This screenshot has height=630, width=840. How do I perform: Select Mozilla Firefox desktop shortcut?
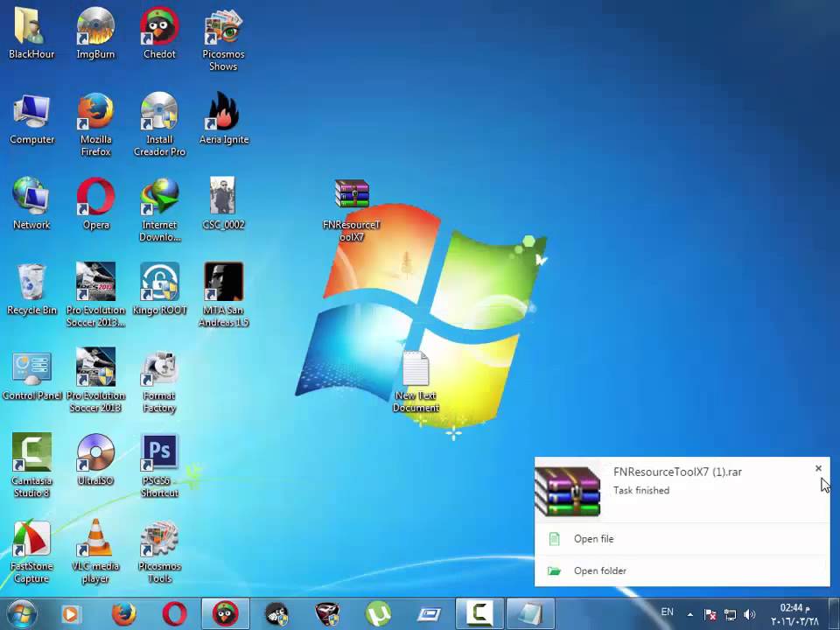[95, 123]
